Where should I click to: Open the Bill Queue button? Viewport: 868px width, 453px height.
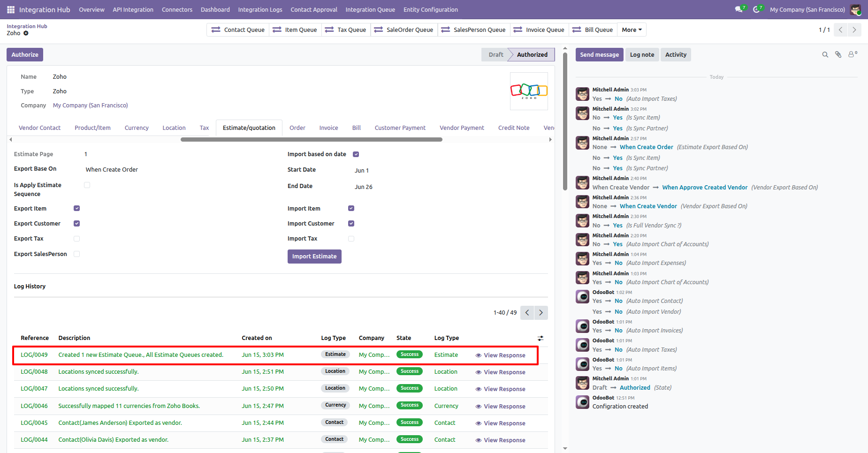[x=593, y=30]
